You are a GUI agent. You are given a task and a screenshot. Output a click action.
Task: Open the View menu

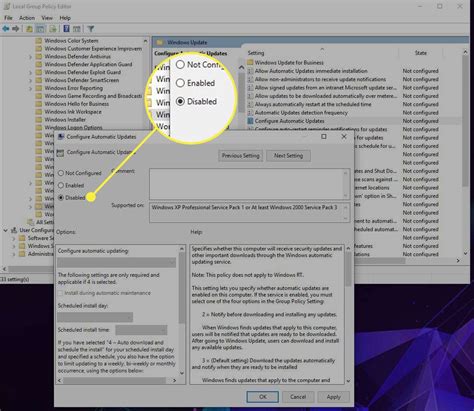[x=47, y=18]
